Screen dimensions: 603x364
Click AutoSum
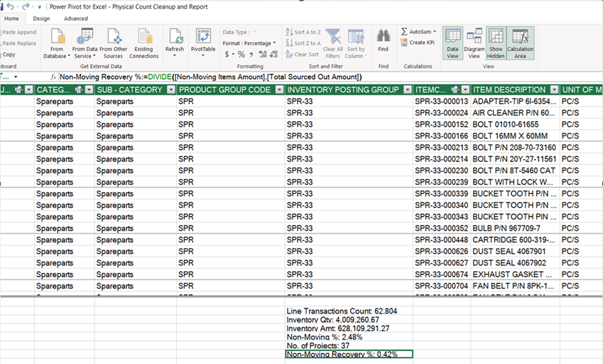point(416,32)
